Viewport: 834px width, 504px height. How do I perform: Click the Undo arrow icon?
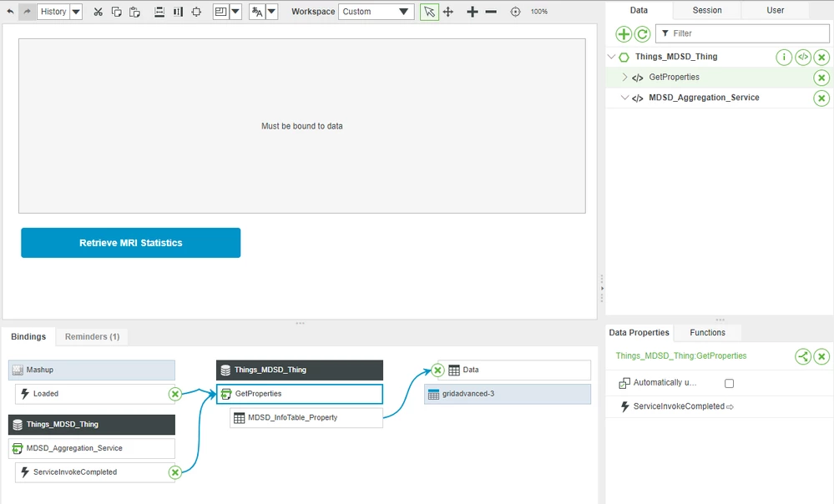(x=9, y=12)
